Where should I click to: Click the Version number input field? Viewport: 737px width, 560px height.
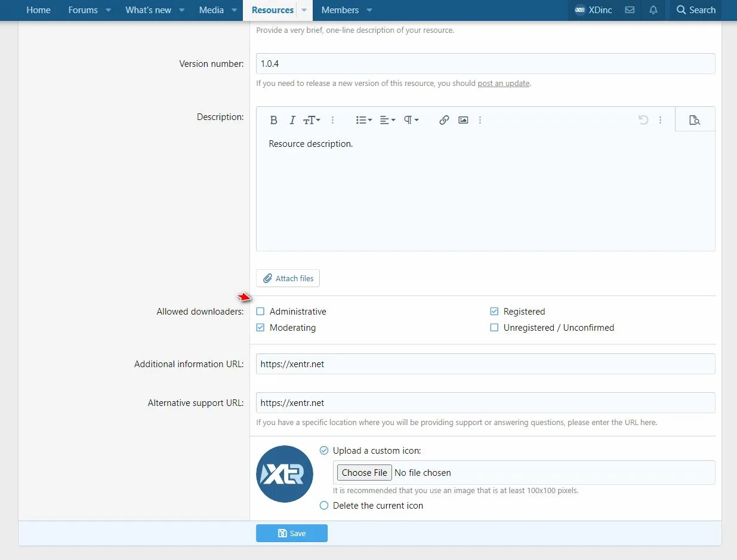point(485,64)
